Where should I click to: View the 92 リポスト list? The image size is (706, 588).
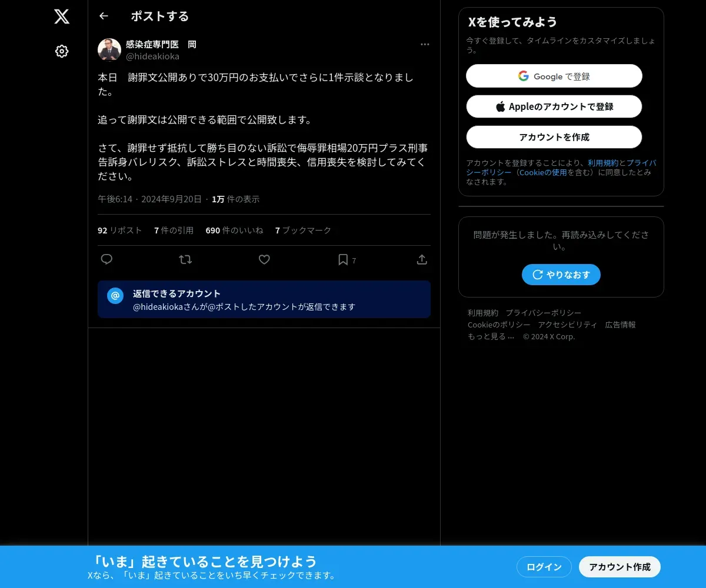click(x=120, y=230)
